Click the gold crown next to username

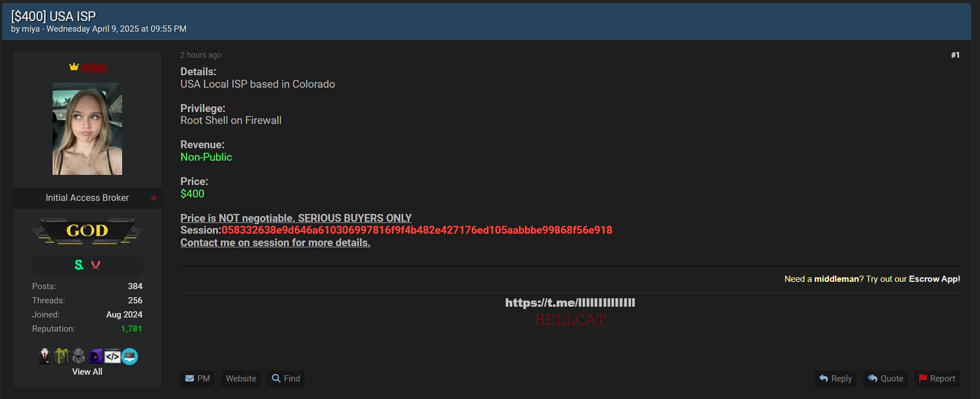[x=74, y=67]
